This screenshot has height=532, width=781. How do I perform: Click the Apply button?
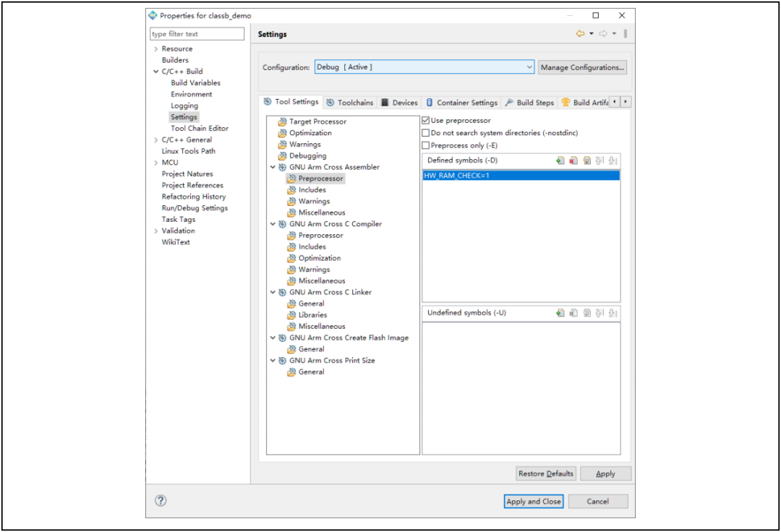point(606,473)
